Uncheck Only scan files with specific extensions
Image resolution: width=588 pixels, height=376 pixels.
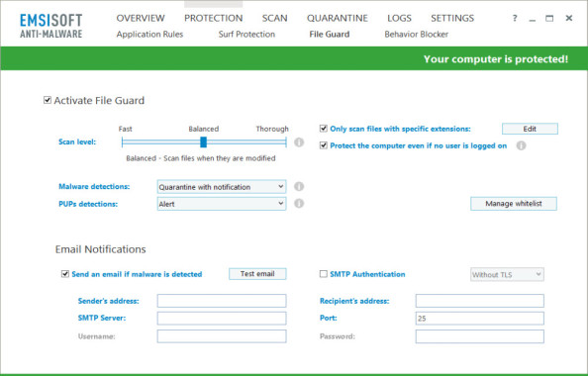[324, 129]
